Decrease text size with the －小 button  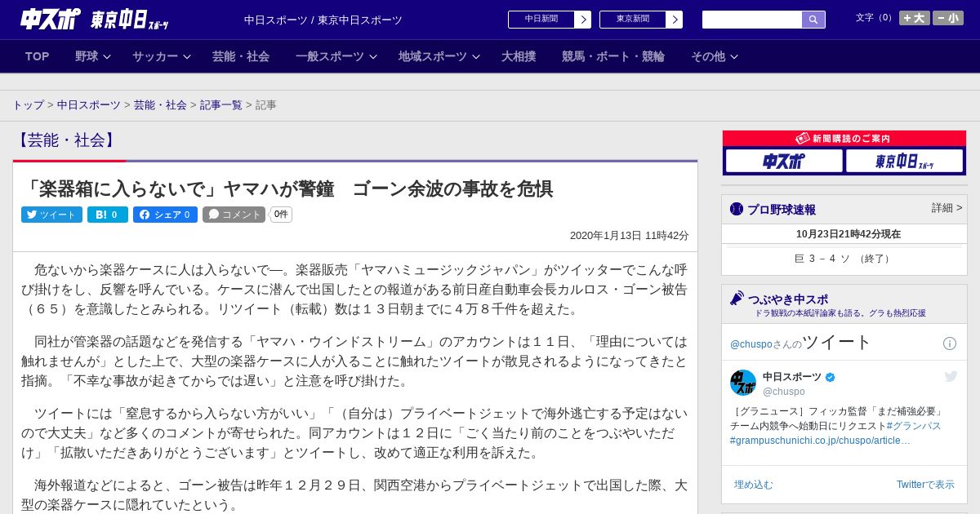point(948,18)
